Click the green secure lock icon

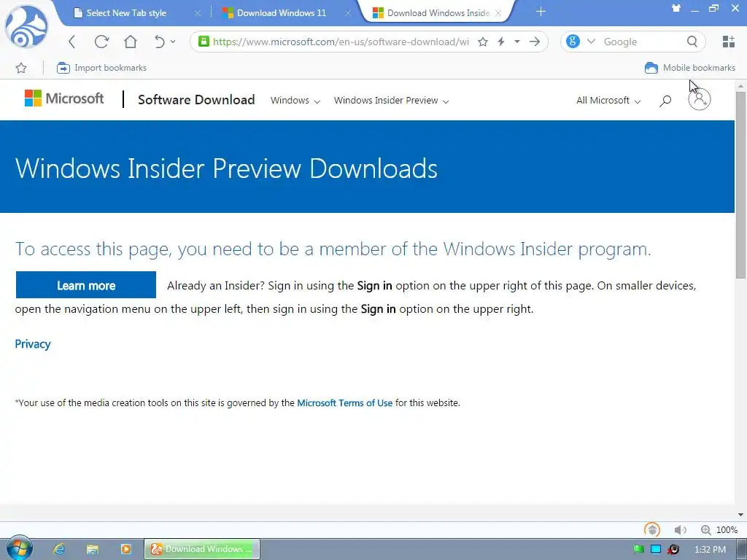point(204,42)
